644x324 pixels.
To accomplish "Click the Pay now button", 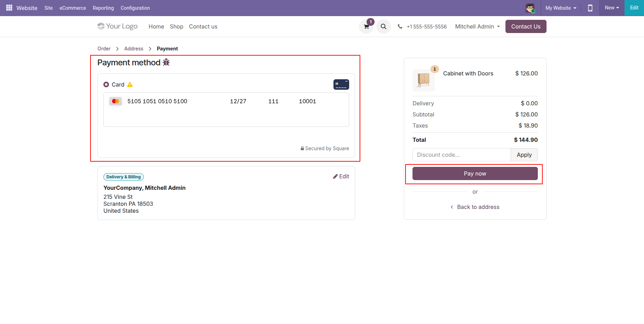I will click(475, 173).
